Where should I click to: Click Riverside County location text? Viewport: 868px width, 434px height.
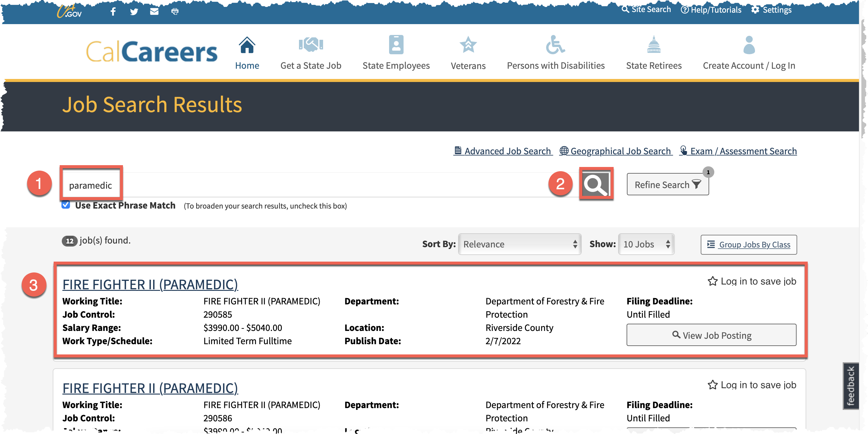pos(519,328)
